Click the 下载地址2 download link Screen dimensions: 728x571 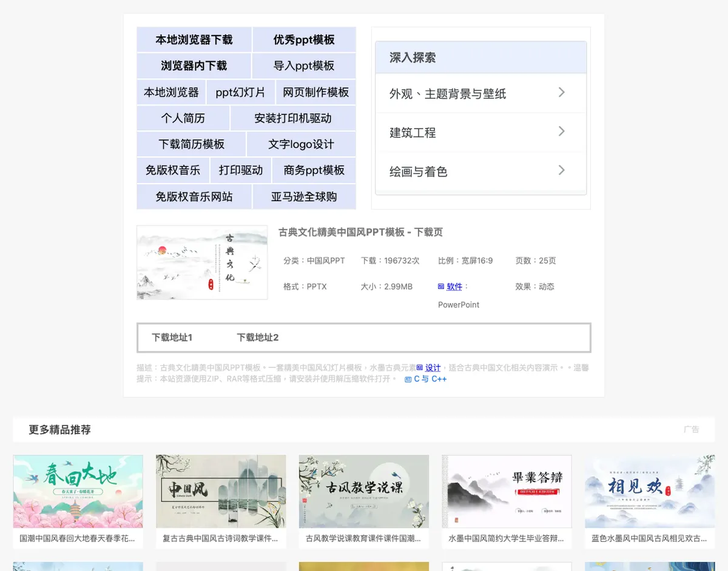(x=257, y=338)
